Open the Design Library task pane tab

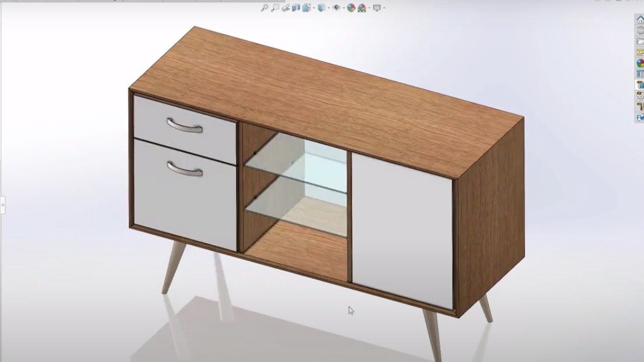(x=640, y=30)
